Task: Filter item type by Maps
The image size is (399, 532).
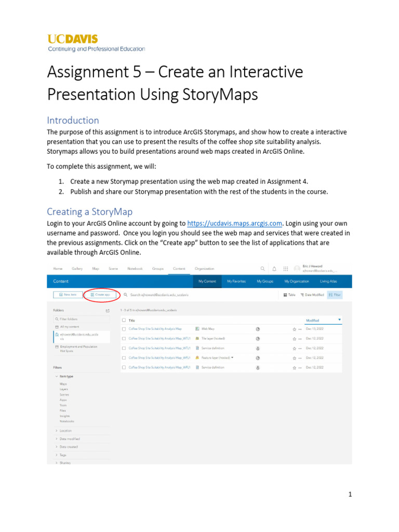Action: pyautogui.click(x=63, y=384)
